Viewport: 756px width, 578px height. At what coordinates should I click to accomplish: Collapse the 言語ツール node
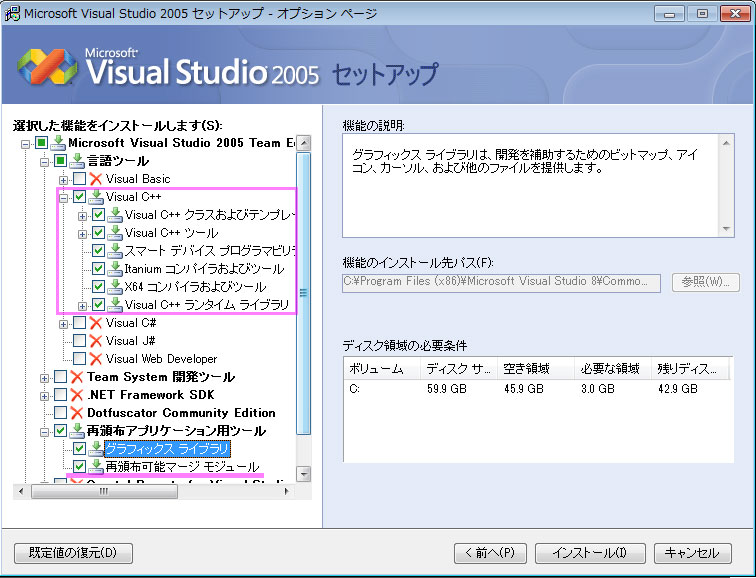pyautogui.click(x=44, y=162)
